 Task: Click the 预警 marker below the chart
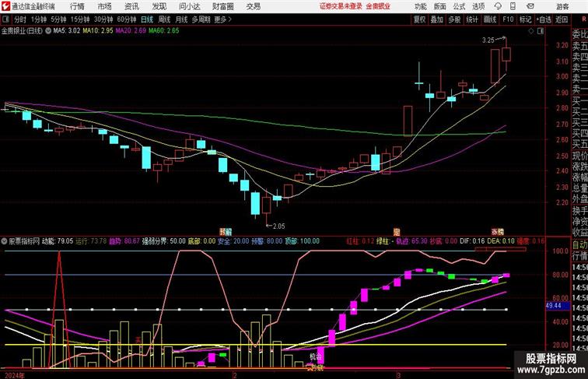226,232
